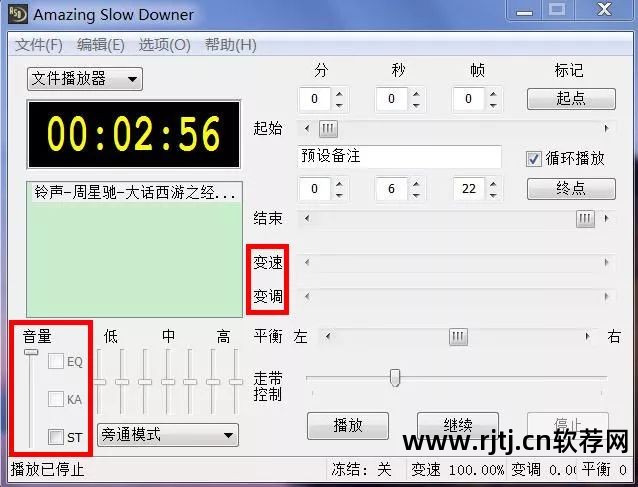The image size is (638, 487).
Task: Click right arrow of 变速 speed scrollbar
Action: tap(606, 262)
